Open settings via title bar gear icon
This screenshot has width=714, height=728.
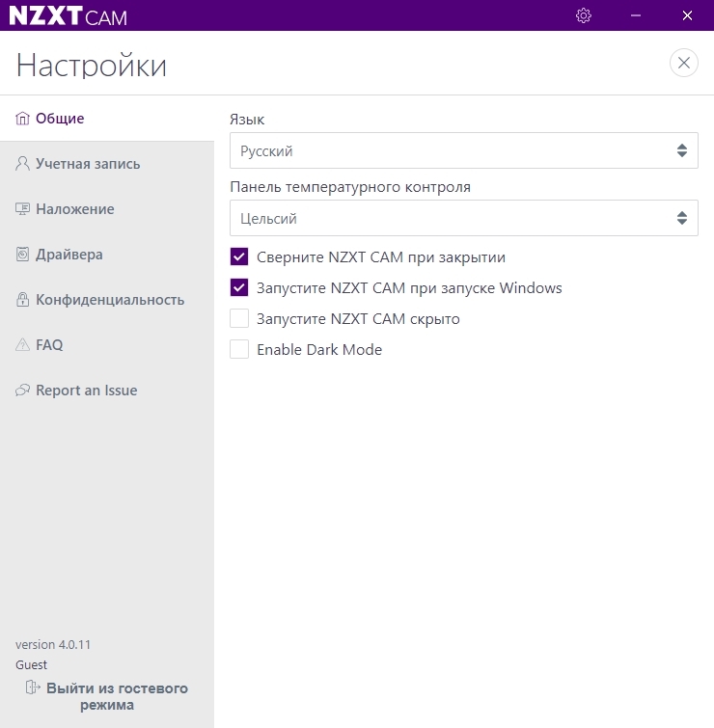pyautogui.click(x=583, y=15)
